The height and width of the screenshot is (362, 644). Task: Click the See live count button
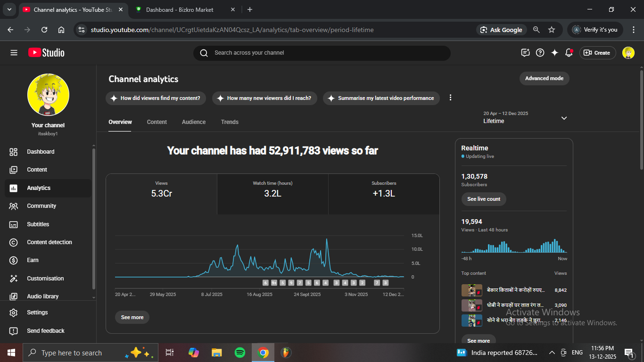[x=484, y=199]
